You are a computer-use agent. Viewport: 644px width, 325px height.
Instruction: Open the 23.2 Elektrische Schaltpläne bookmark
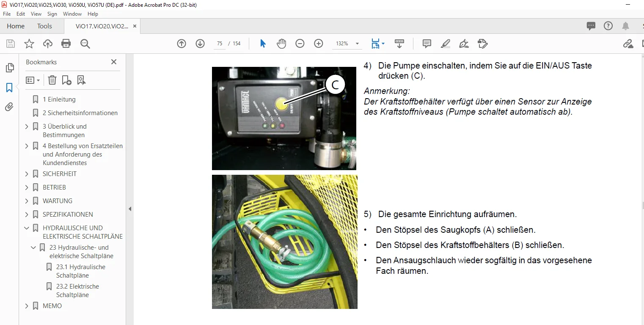tap(78, 291)
